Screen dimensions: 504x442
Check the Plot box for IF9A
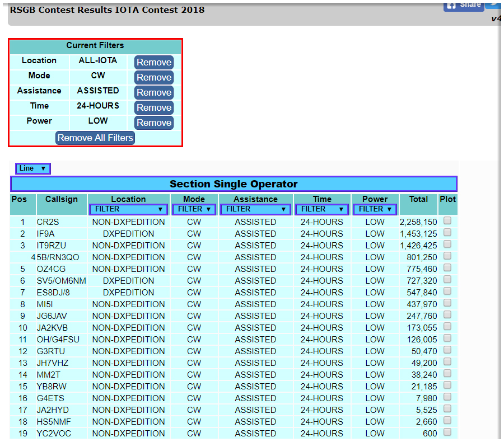point(447,233)
